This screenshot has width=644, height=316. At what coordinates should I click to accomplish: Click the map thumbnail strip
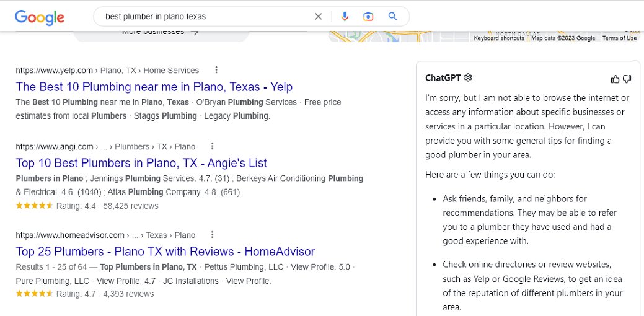(x=485, y=36)
